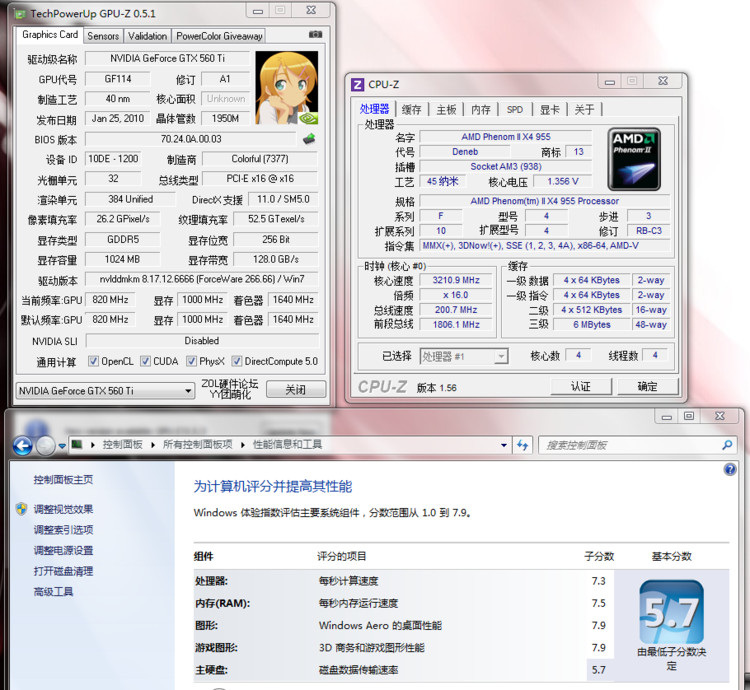This screenshot has height=690, width=750.
Task: Open the 高级工具 link
Action: 53,592
